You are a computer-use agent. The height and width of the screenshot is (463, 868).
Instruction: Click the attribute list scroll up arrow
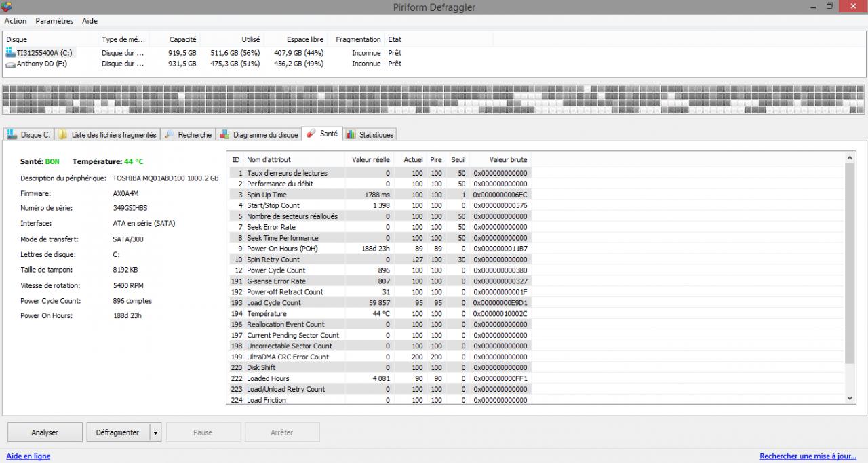851,157
